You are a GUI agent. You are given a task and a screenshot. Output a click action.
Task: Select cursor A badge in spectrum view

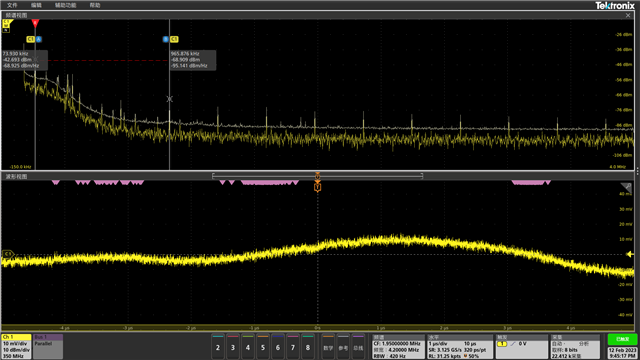tap(39, 39)
